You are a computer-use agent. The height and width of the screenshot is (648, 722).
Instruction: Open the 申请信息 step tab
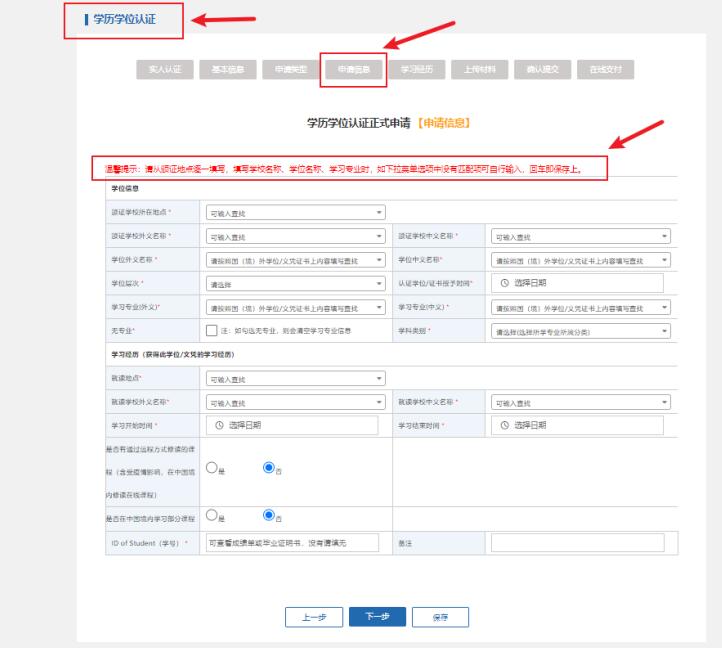354,70
